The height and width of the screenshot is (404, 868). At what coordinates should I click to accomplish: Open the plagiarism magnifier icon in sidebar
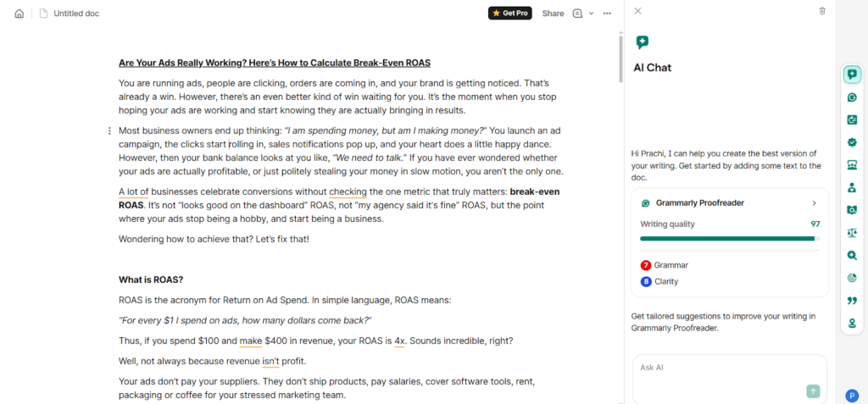click(x=852, y=255)
